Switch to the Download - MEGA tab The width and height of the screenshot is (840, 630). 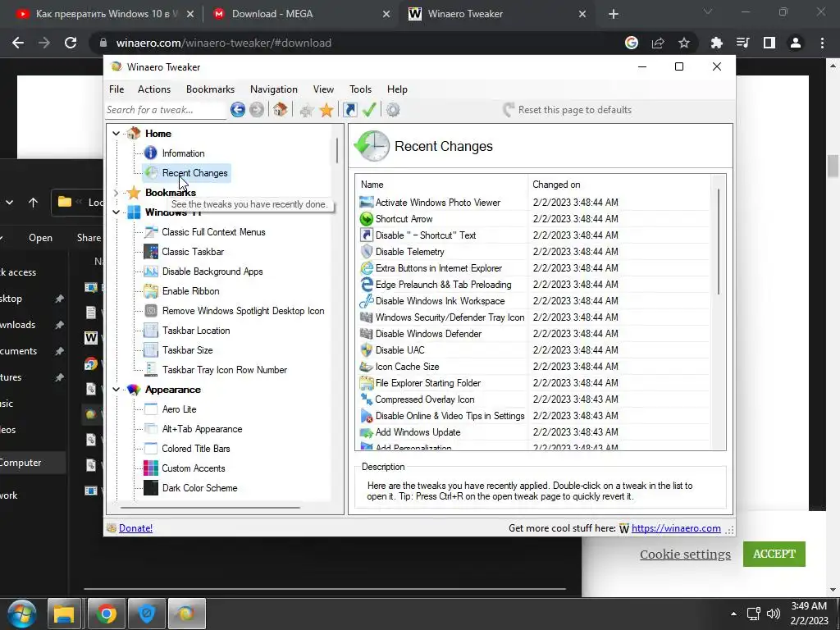(300, 14)
